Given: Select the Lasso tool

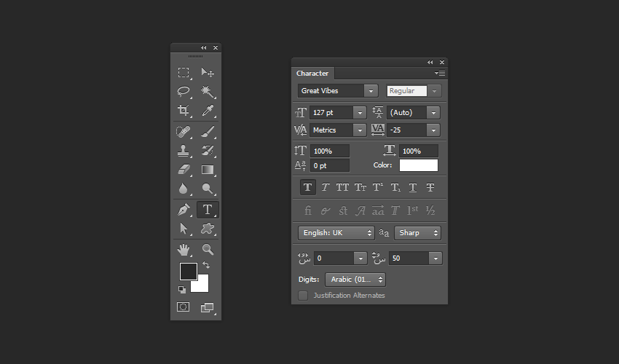Looking at the screenshot, I should coord(184,91).
